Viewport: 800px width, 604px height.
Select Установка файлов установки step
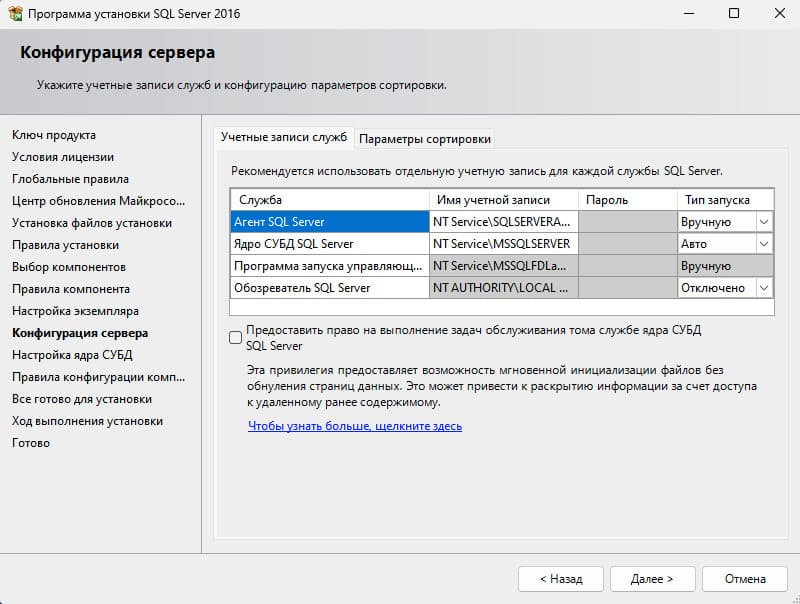pyautogui.click(x=92, y=223)
